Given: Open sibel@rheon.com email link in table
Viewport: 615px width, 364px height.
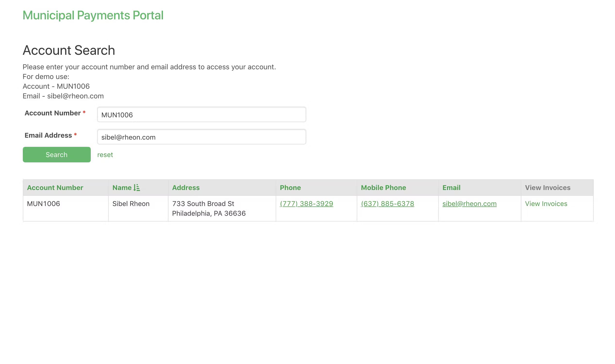Looking at the screenshot, I should 469,204.
